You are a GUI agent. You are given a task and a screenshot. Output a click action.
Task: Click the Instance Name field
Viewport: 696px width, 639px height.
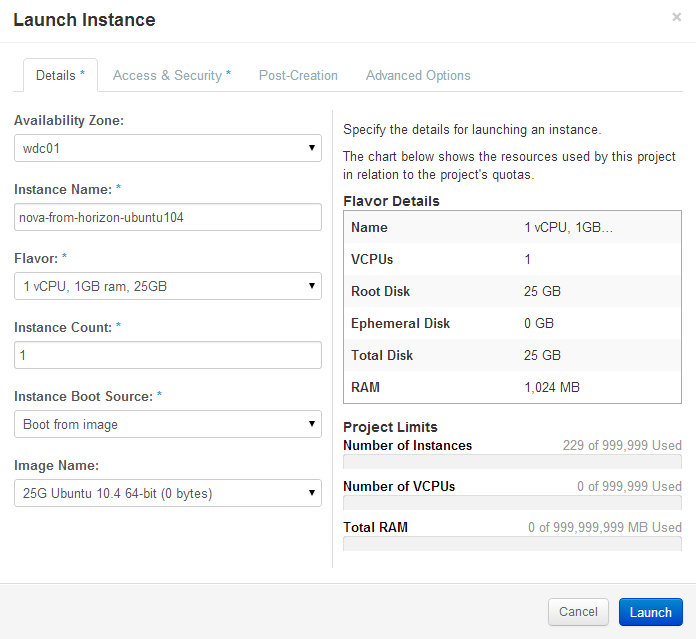168,217
